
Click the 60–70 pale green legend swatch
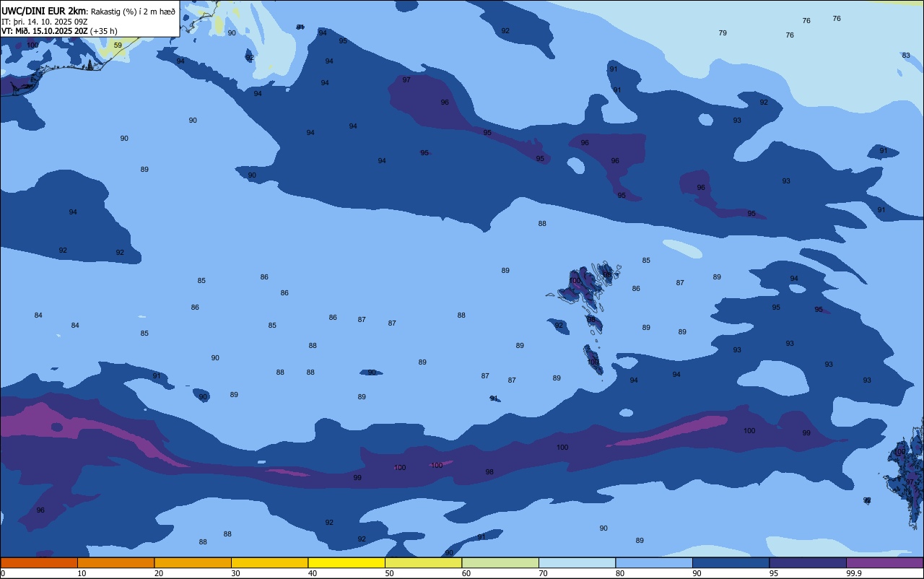(x=500, y=562)
